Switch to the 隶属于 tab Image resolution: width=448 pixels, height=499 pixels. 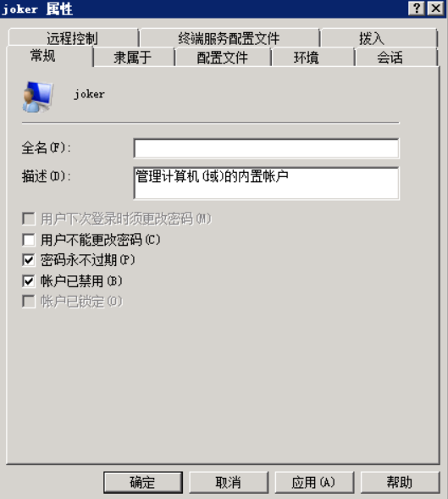pos(133,58)
